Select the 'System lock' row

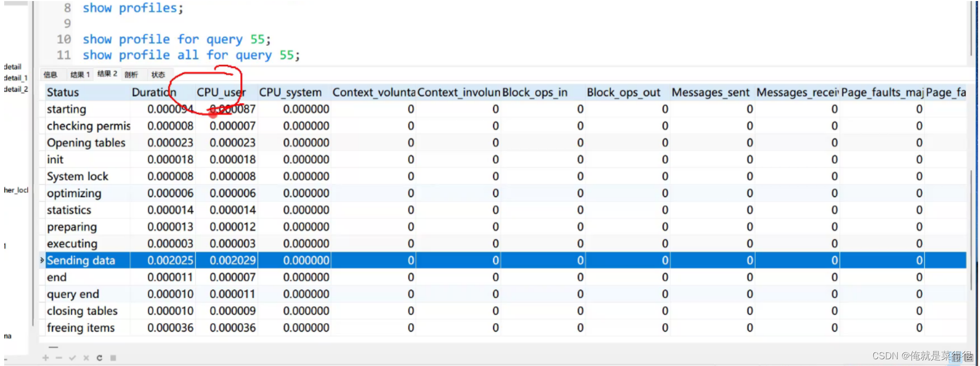tap(505, 176)
